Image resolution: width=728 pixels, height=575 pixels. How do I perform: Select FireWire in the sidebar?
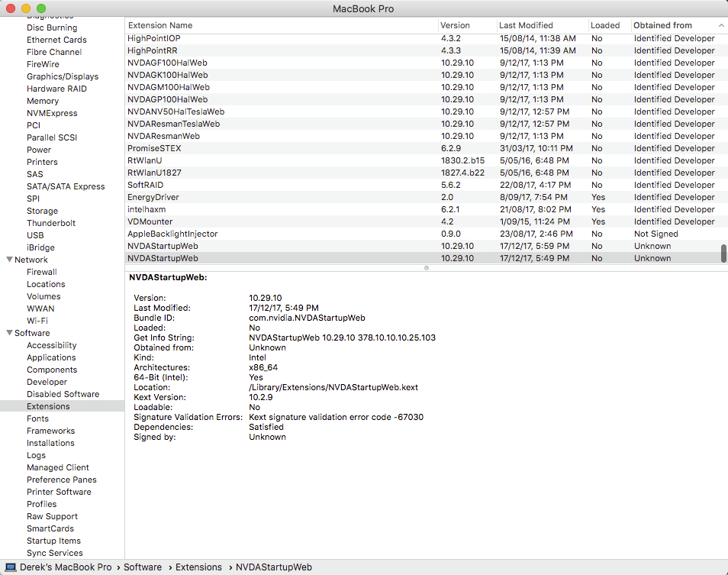pos(43,64)
